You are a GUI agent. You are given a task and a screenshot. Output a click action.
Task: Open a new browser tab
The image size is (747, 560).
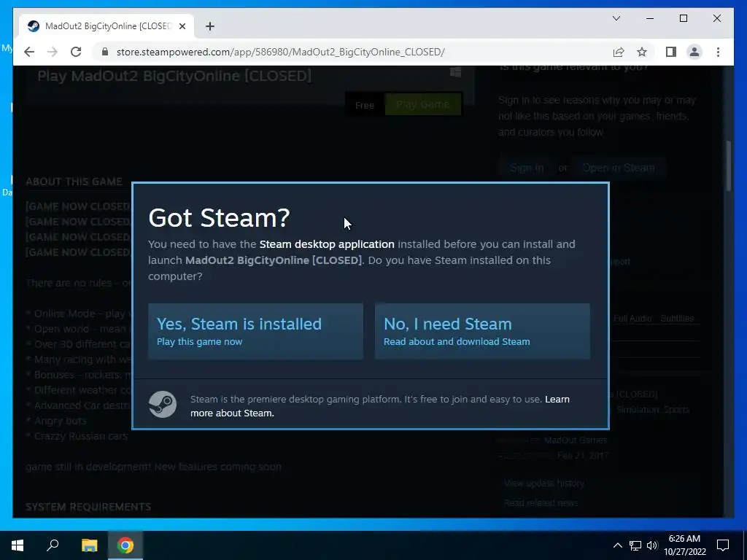(210, 26)
